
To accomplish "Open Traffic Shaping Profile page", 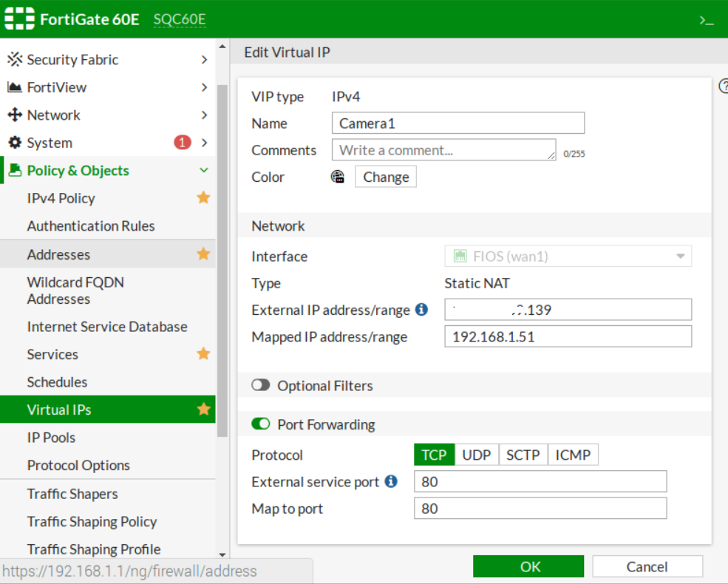I will 94,550.
